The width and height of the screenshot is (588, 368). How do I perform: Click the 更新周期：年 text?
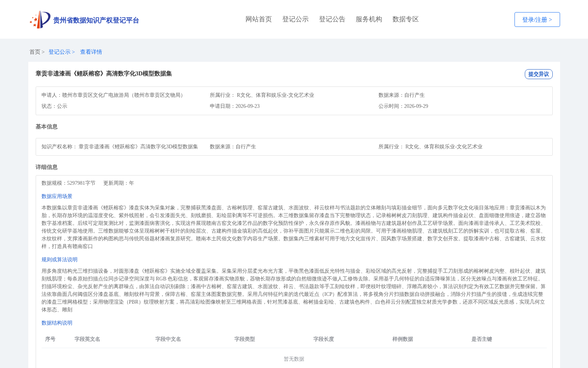click(119, 183)
